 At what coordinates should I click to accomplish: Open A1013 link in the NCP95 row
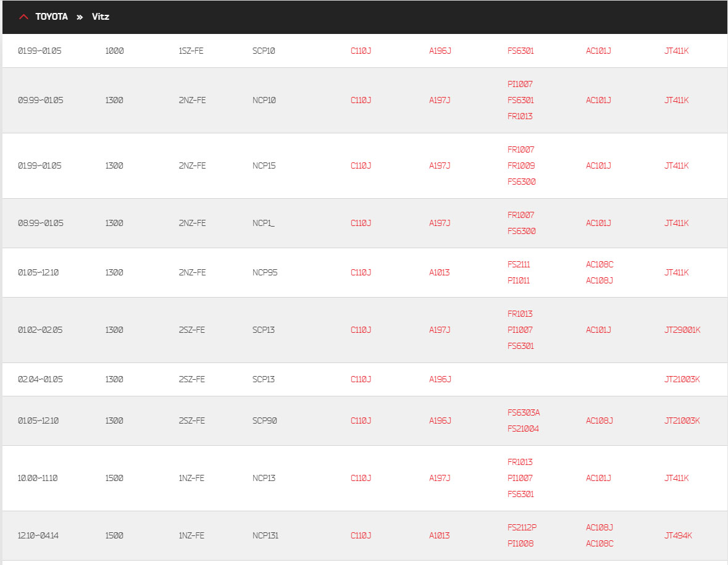[439, 272]
